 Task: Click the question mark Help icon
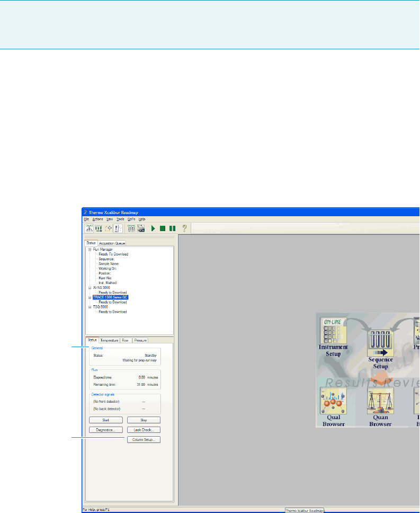click(x=184, y=228)
